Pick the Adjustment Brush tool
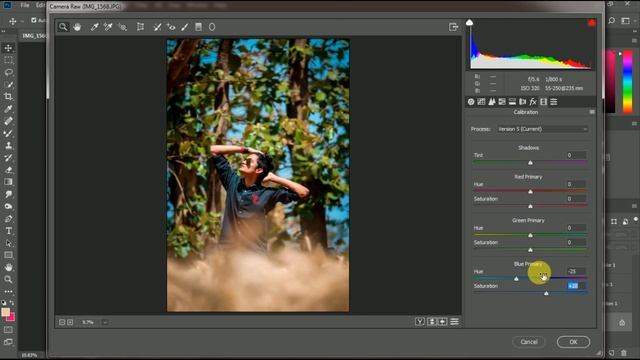The width and height of the screenshot is (640, 360). click(185, 27)
